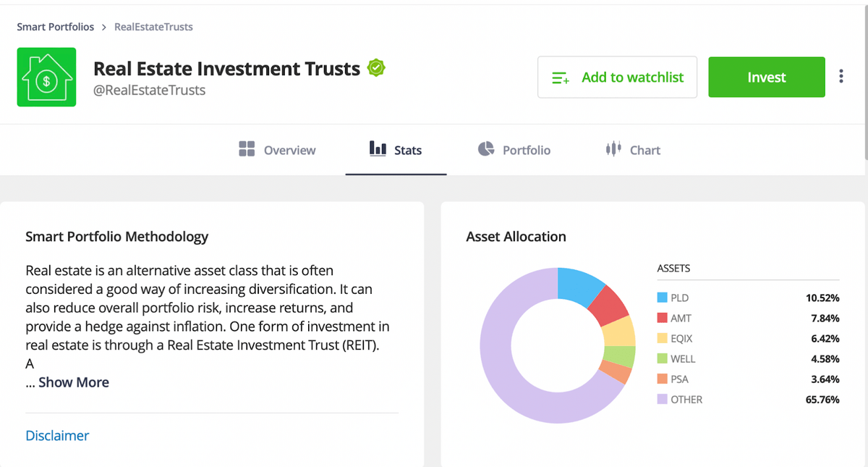This screenshot has height=467, width=868.
Task: Click the red AMT donut chart segment
Action: (608, 306)
